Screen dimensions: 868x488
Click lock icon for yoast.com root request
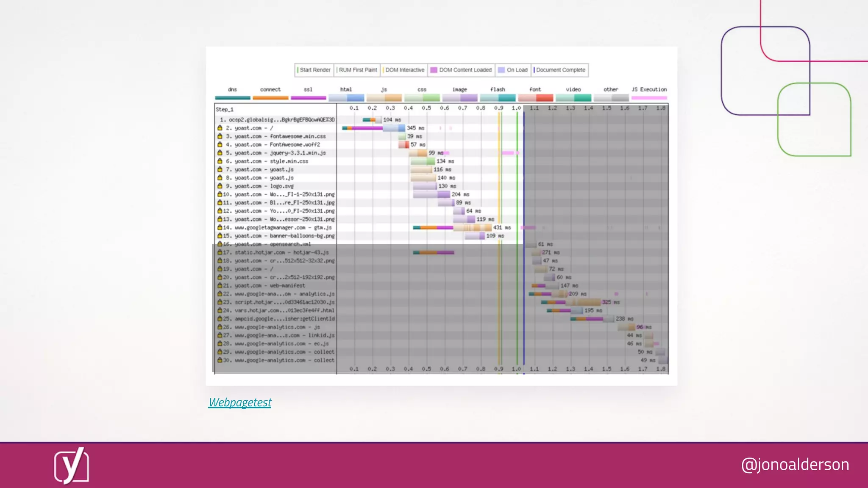click(220, 128)
